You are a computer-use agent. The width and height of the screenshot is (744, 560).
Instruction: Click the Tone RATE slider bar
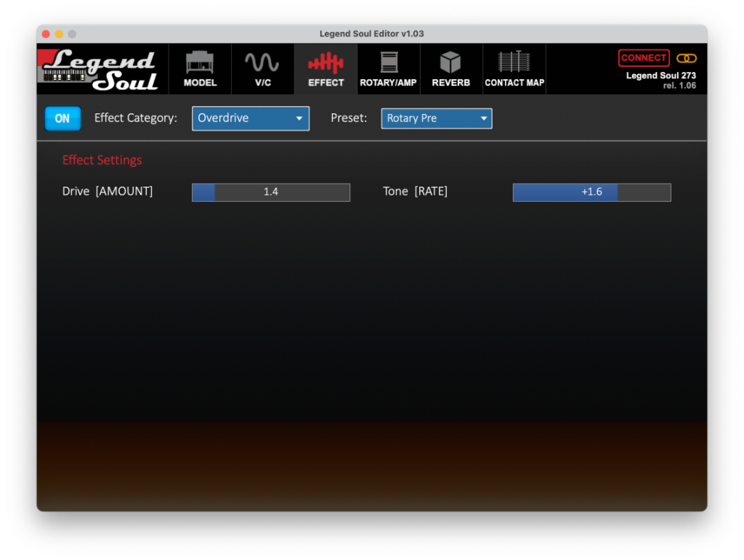(x=591, y=192)
